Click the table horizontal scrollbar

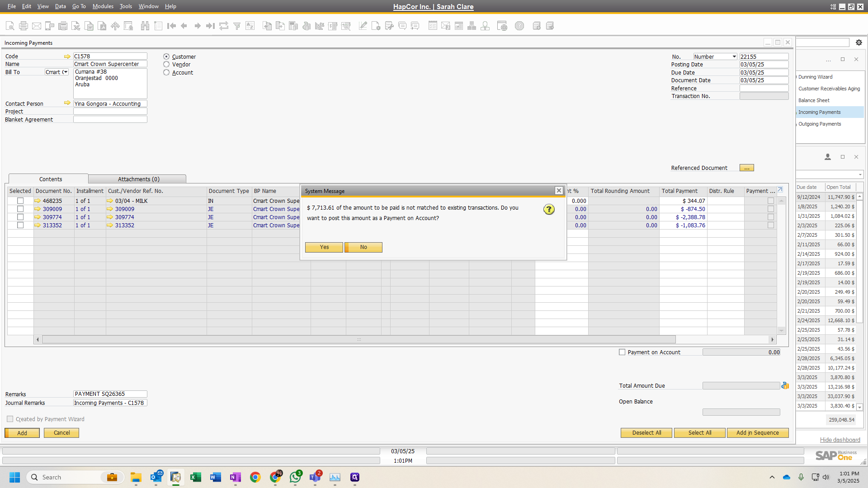click(x=359, y=339)
